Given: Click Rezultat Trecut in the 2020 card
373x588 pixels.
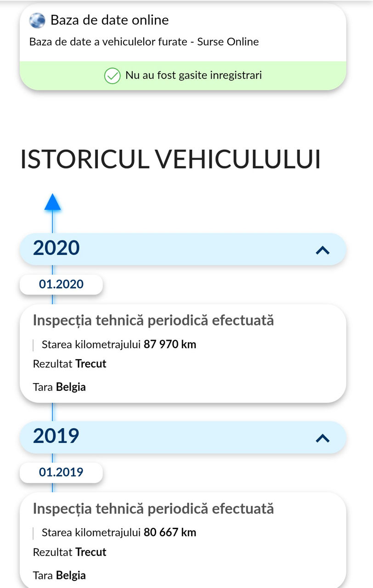Looking at the screenshot, I should 69,364.
